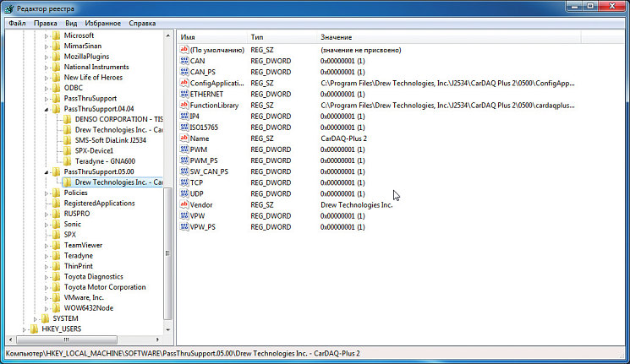Click the CarDAQ-Plus 2 Name value
The height and width of the screenshot is (364, 630).
click(343, 138)
